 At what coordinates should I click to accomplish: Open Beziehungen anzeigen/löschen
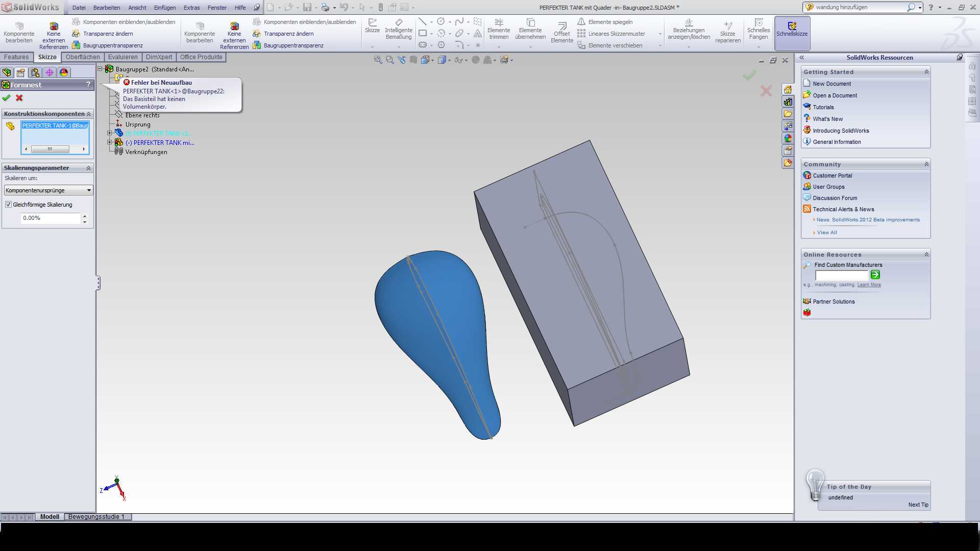[689, 29]
